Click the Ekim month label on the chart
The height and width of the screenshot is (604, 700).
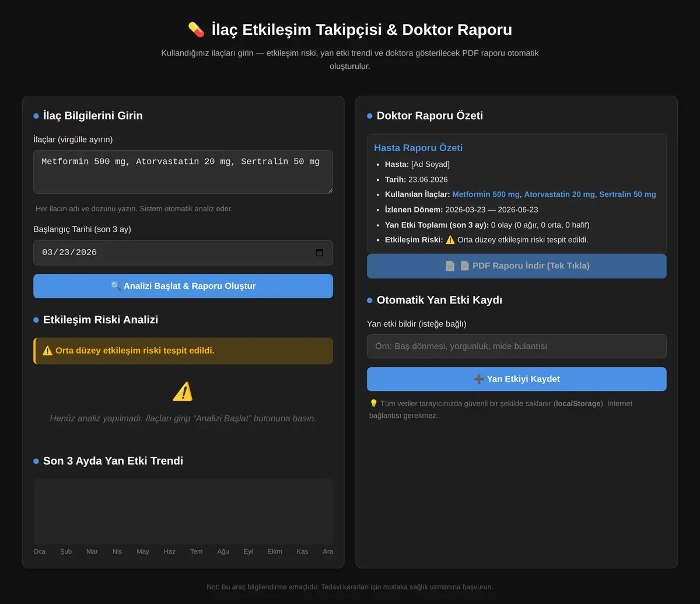pyautogui.click(x=275, y=551)
